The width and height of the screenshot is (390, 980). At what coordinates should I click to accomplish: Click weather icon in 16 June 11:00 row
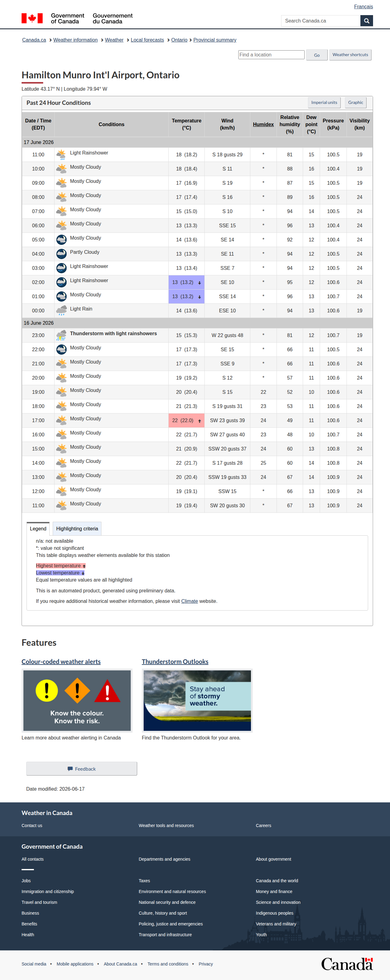(x=61, y=505)
